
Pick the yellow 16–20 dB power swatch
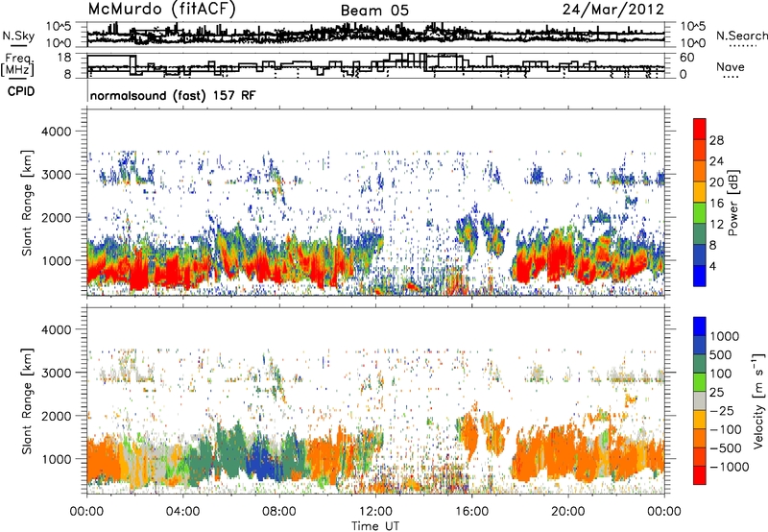pyautogui.click(x=700, y=191)
